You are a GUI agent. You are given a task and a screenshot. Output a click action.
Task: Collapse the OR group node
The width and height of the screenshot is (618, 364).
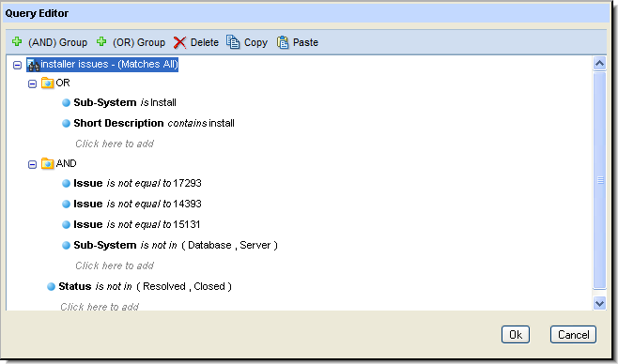coord(32,83)
